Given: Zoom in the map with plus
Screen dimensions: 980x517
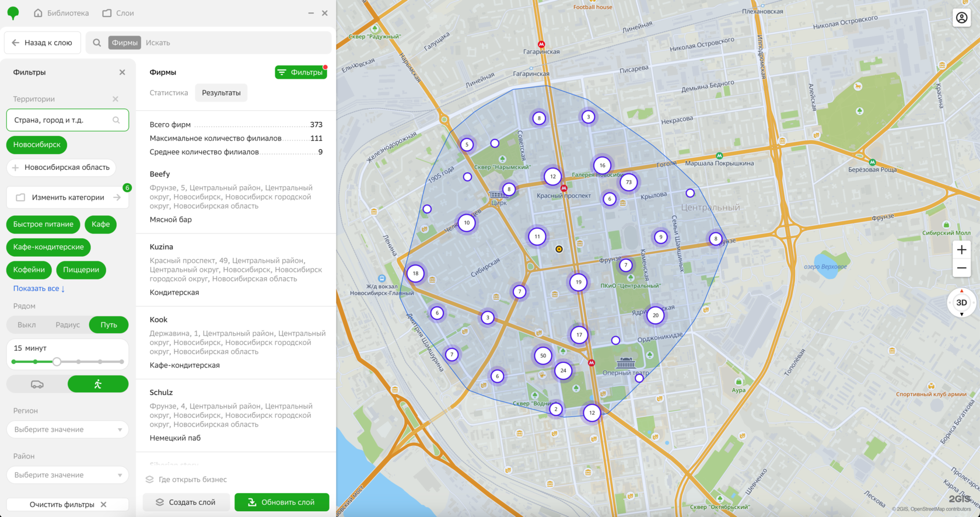Looking at the screenshot, I should [x=961, y=250].
